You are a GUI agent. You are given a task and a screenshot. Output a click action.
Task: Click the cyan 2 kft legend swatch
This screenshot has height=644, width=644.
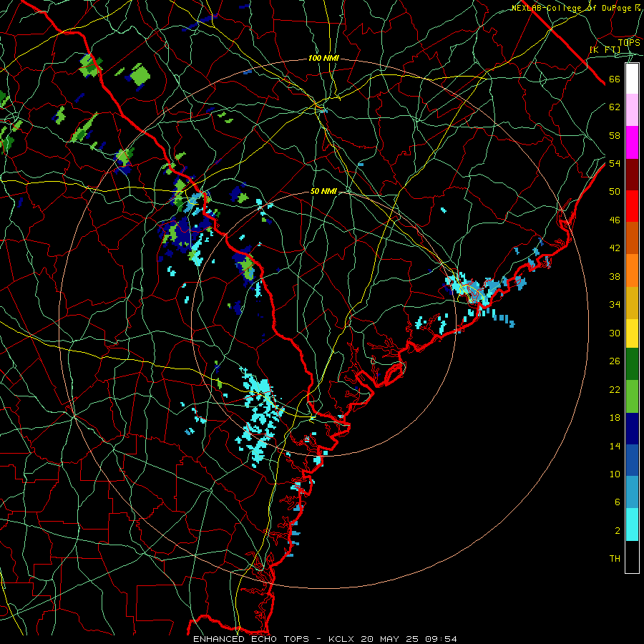pyautogui.click(x=632, y=524)
